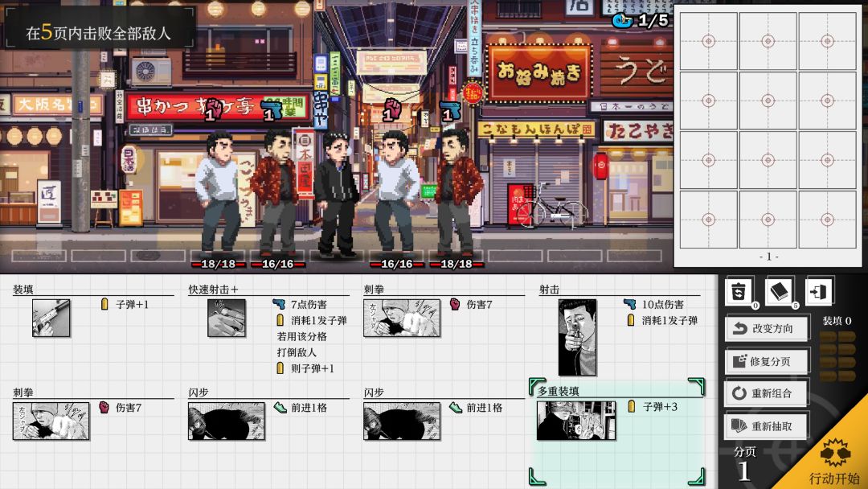Click the 改变方向 button

[766, 328]
